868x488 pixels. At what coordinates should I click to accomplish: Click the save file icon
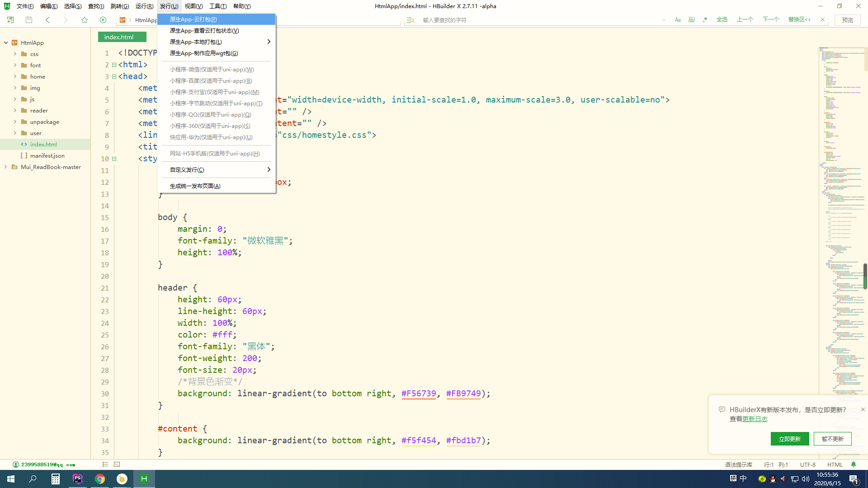coord(29,20)
